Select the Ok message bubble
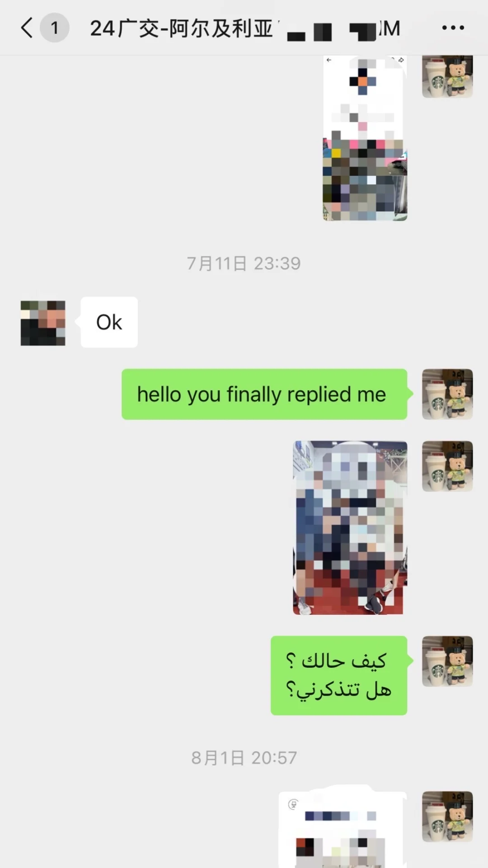 point(109,322)
